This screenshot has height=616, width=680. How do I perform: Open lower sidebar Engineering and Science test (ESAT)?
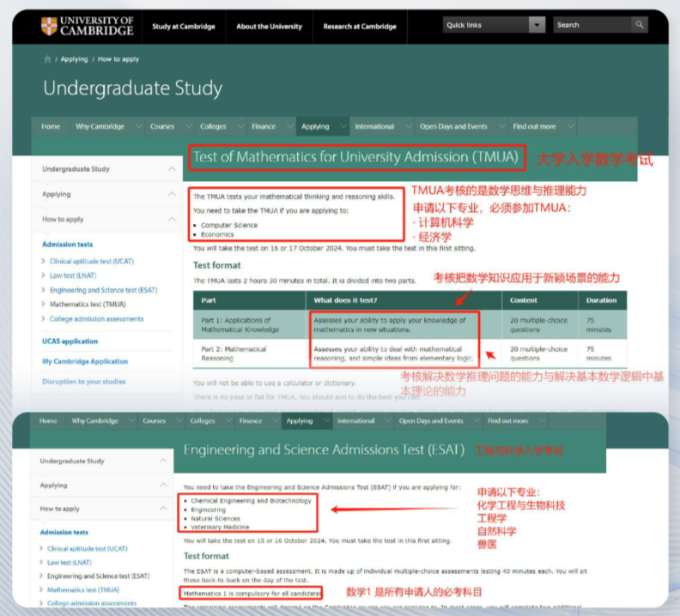coord(98,576)
